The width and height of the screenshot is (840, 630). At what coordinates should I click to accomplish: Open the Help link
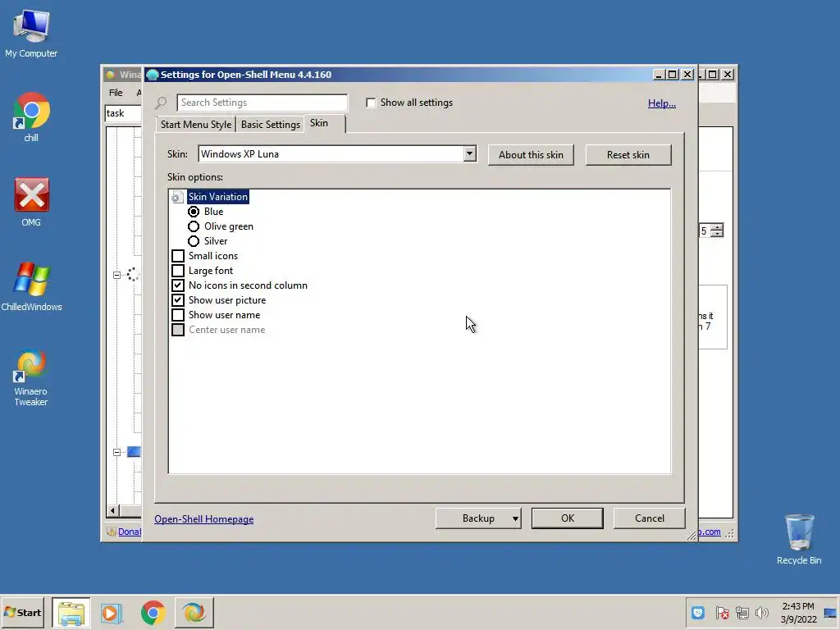point(662,103)
